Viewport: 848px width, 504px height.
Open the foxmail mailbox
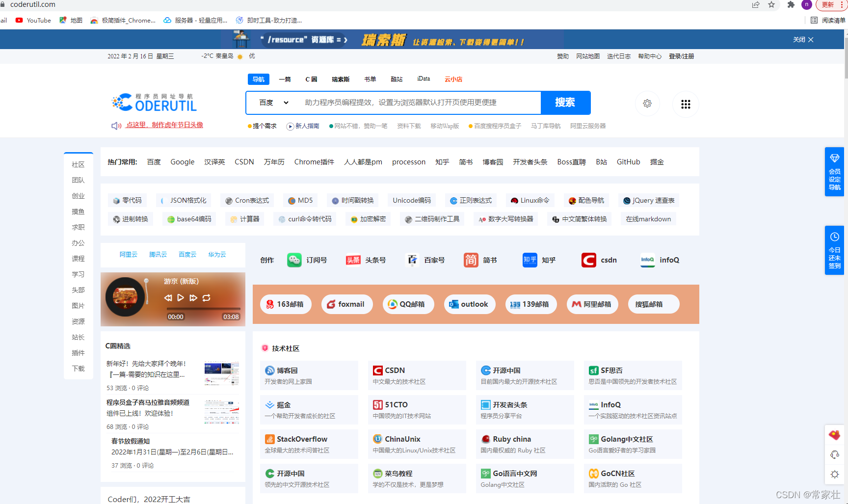347,304
